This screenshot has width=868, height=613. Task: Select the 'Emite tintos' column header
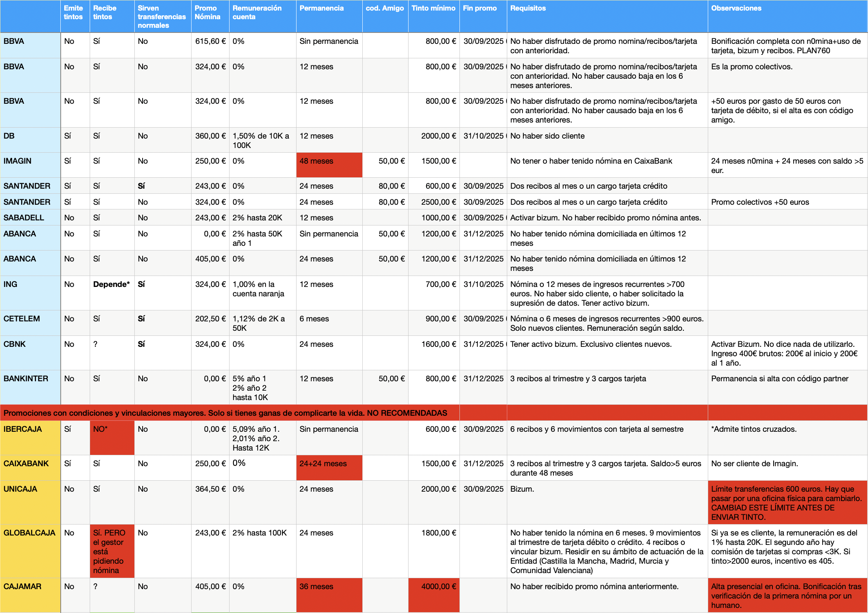click(x=75, y=16)
